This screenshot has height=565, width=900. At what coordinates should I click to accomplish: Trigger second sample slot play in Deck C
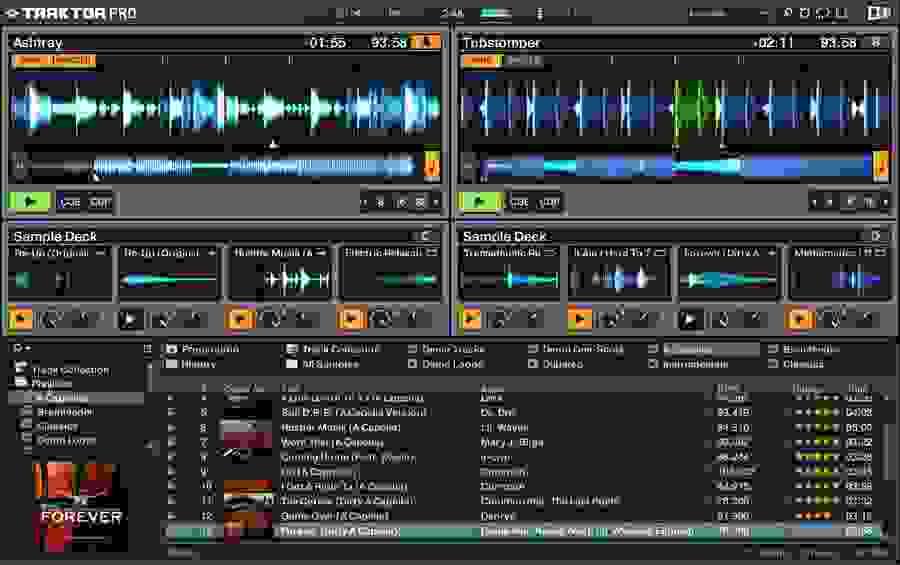click(x=131, y=319)
